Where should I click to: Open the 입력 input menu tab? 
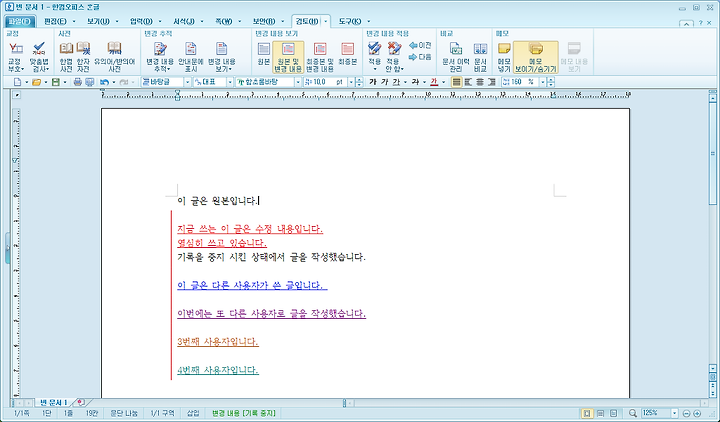click(x=141, y=22)
